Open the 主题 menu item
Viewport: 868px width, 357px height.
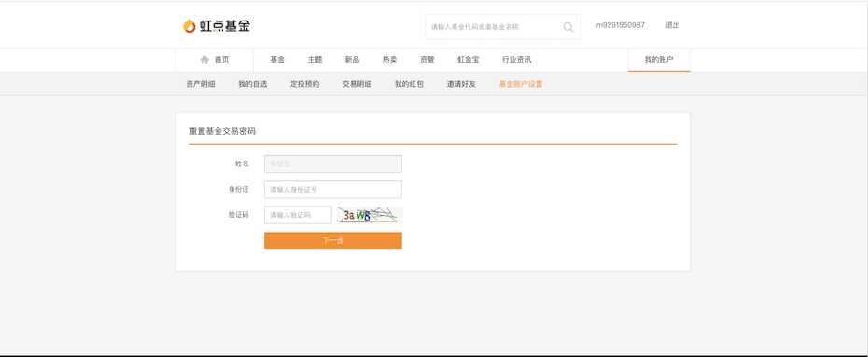(x=315, y=60)
